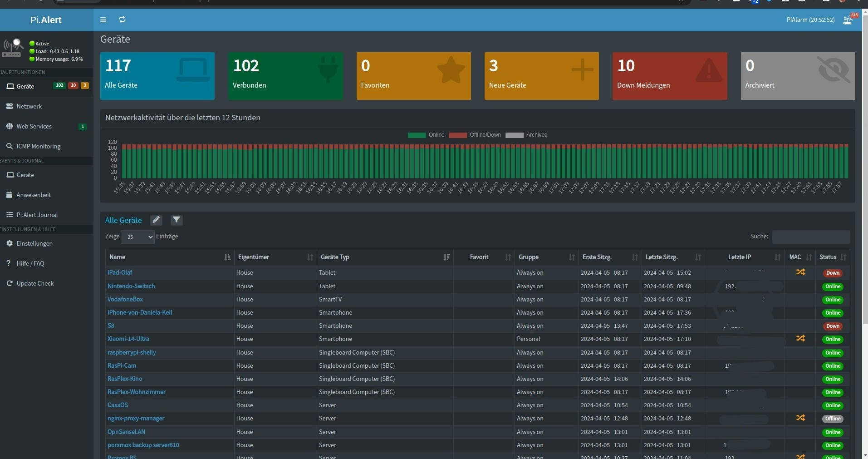Open the notifications icon with 615 badge
Image resolution: width=868 pixels, height=459 pixels.
tap(848, 20)
